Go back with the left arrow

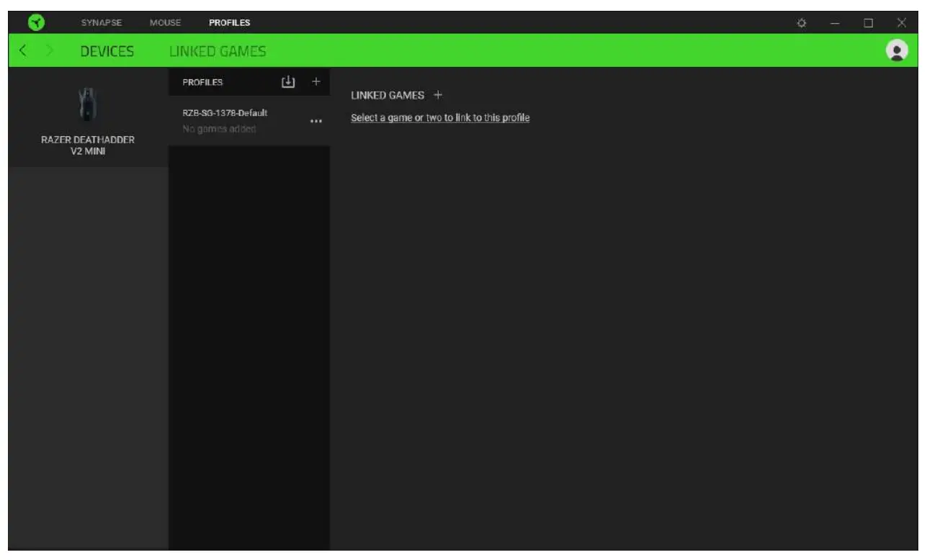coord(23,51)
